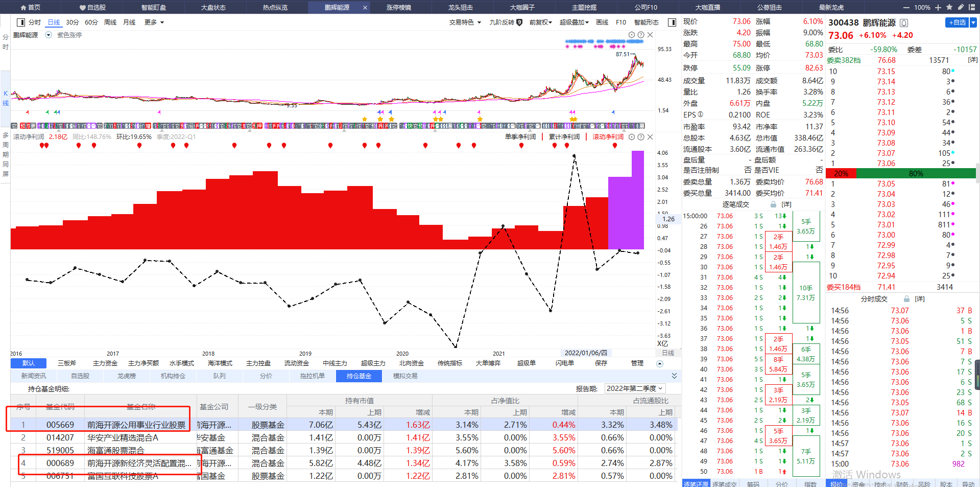980x487 pixels.
Task: Open the 涨停棱镜 tab
Action: click(x=398, y=7)
